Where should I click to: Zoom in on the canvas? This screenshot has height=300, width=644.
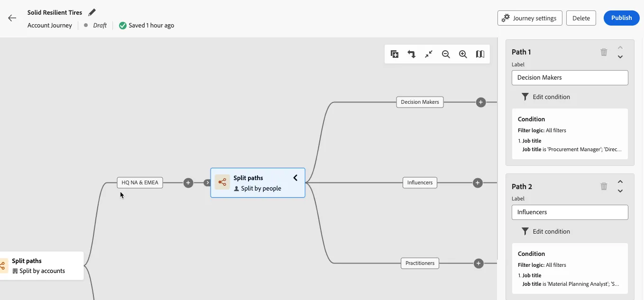[463, 54]
